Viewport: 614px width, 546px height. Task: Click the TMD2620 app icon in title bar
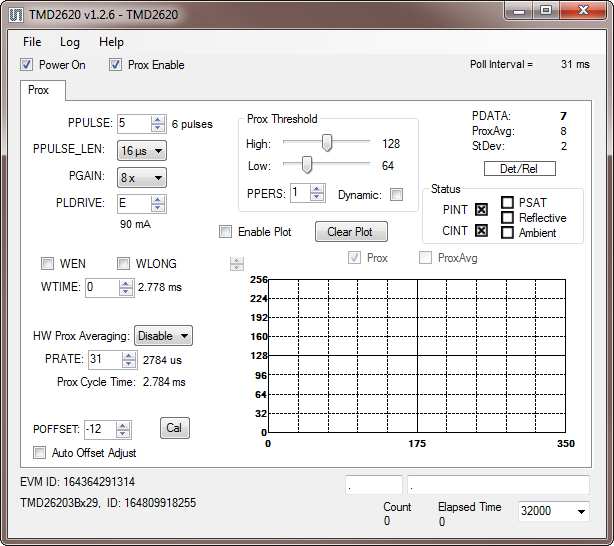click(x=16, y=15)
